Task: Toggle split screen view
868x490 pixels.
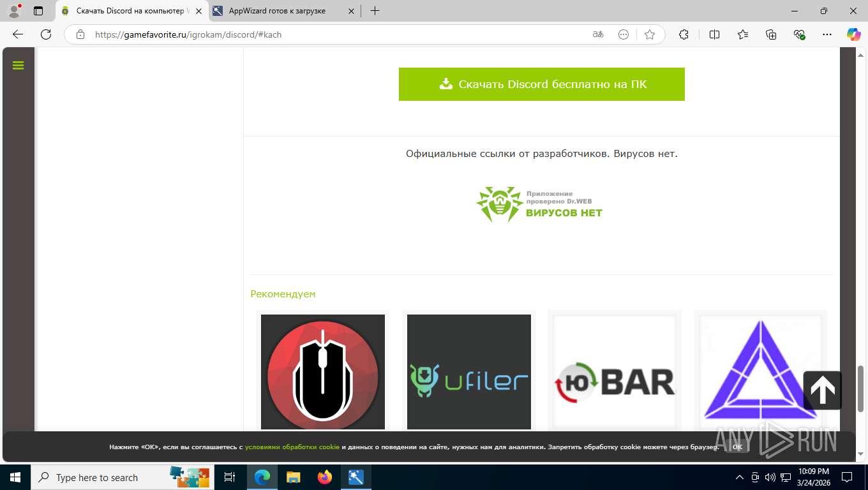Action: click(714, 34)
